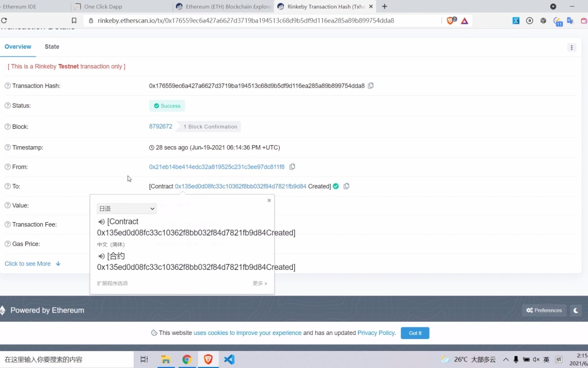Play audio for the Chinese translation 合约
The height and width of the screenshot is (368, 588).
tap(101, 256)
